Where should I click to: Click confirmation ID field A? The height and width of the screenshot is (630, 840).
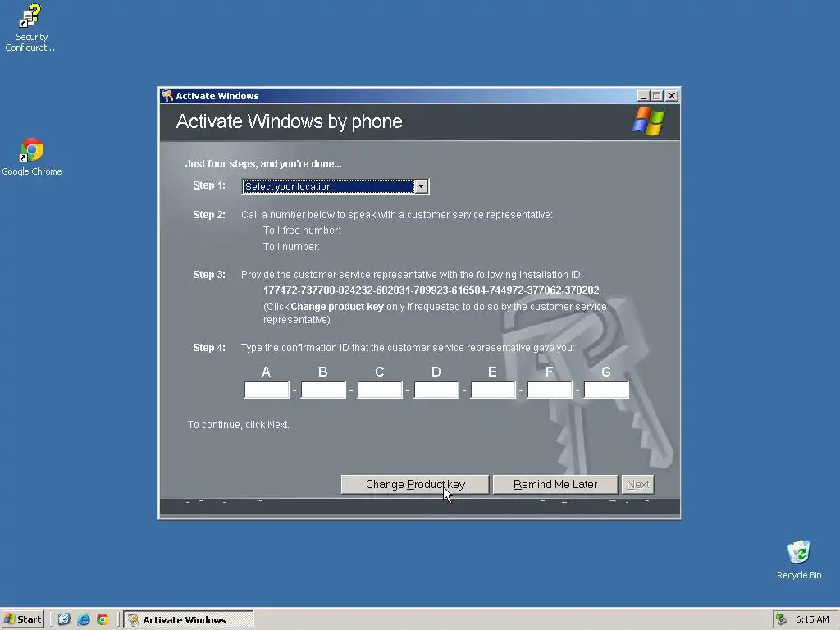[267, 390]
